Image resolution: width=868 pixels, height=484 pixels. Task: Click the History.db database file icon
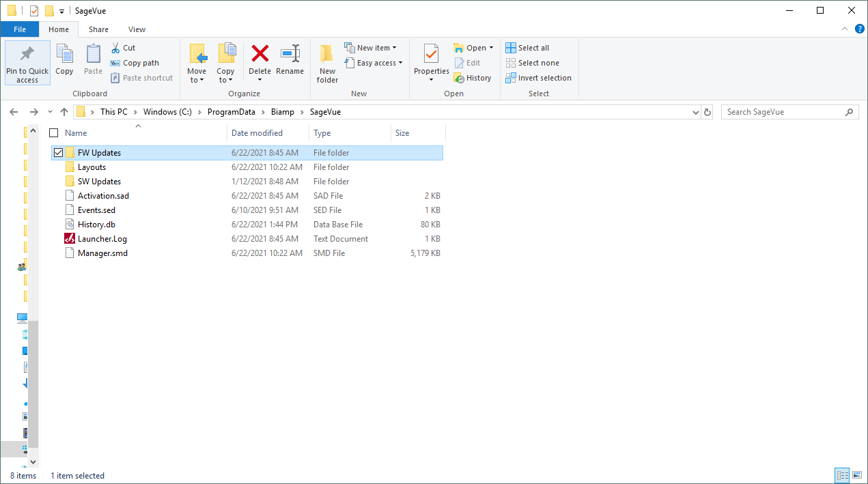click(70, 225)
